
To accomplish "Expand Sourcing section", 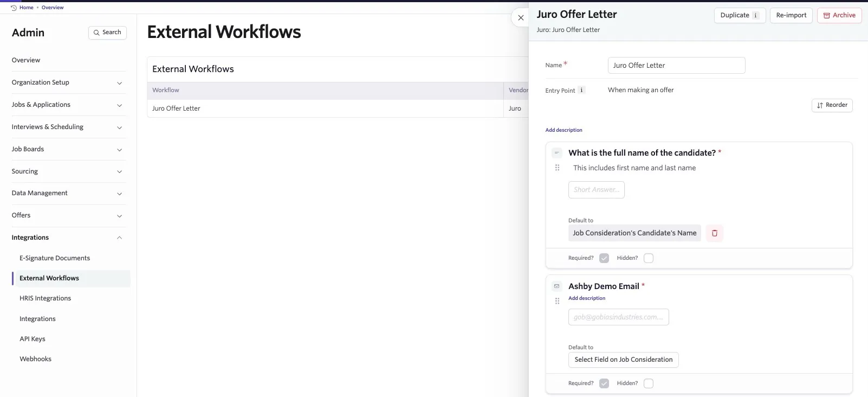I will (68, 171).
